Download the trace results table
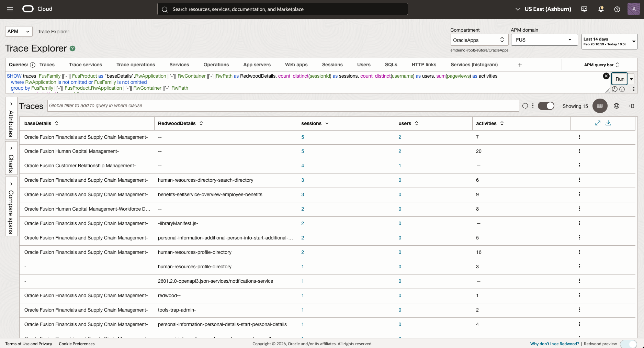The height and width of the screenshot is (348, 644). (x=609, y=123)
